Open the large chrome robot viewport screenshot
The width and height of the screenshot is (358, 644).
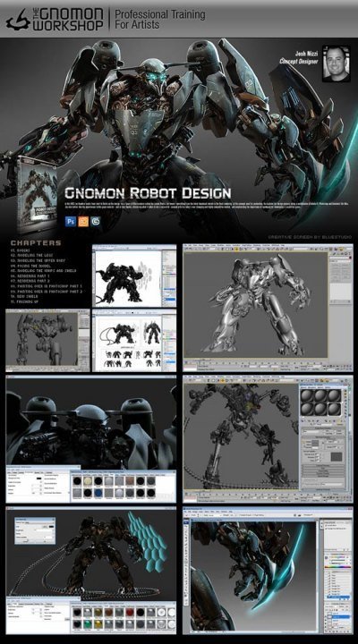pyautogui.click(x=268, y=308)
